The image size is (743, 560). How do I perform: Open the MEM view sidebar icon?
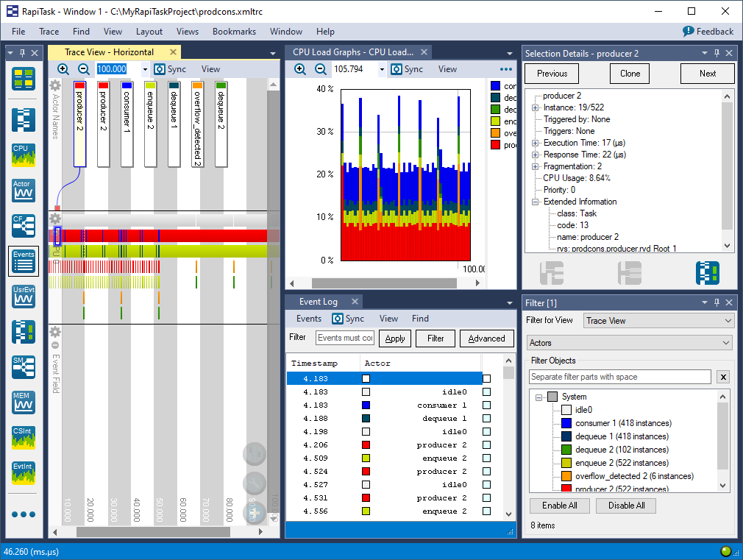[x=24, y=403]
